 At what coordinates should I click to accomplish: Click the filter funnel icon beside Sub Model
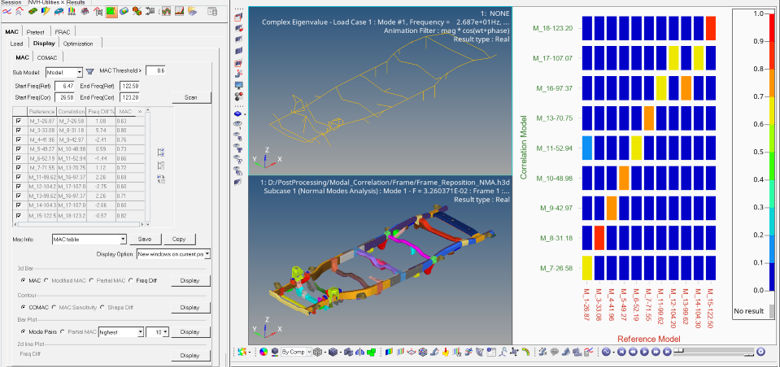click(90, 72)
